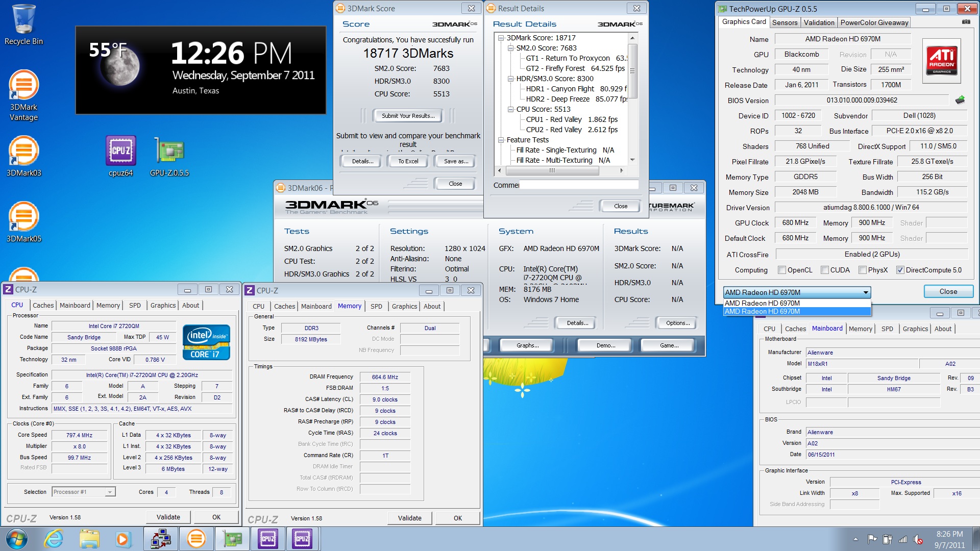980x551 pixels.
Task: Switch to 3DMark06 via its orange taskbar icon
Action: point(196,539)
